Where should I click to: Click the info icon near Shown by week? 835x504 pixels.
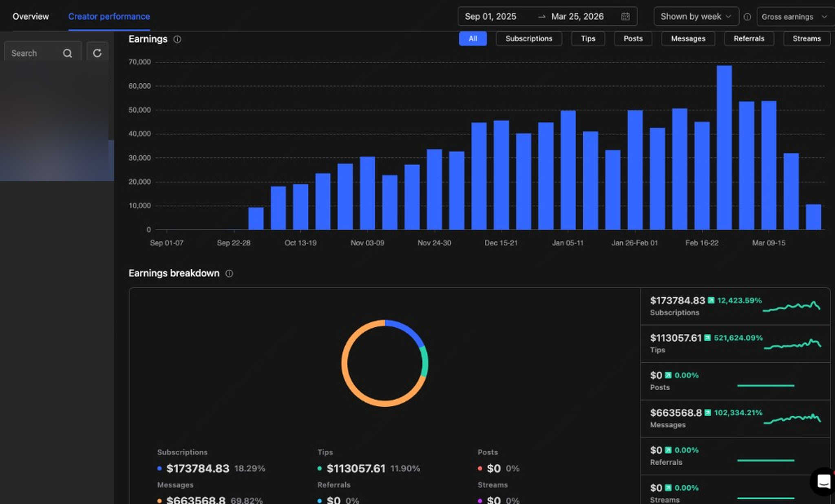(x=748, y=17)
